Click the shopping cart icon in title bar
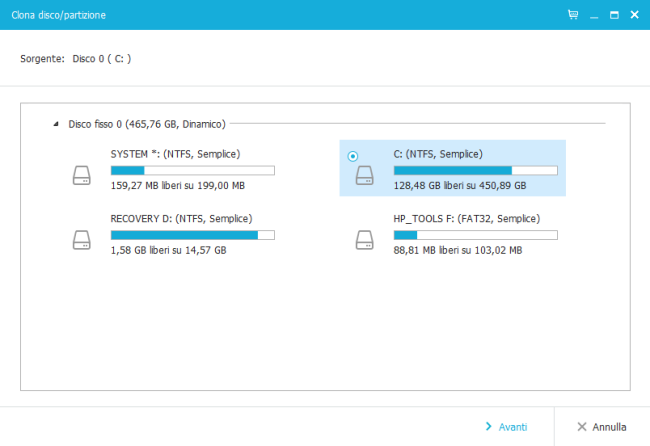Screen dimensions: 650x446 pyautogui.click(x=572, y=15)
